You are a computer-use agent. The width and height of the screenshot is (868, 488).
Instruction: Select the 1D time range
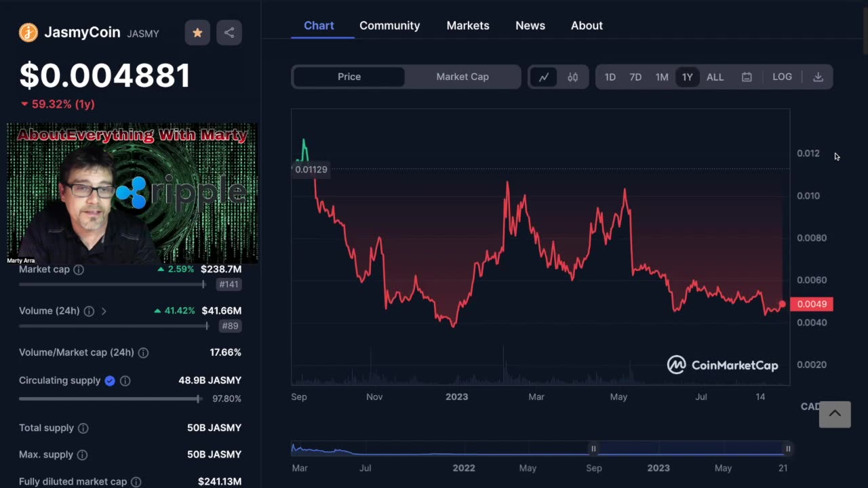click(x=610, y=77)
